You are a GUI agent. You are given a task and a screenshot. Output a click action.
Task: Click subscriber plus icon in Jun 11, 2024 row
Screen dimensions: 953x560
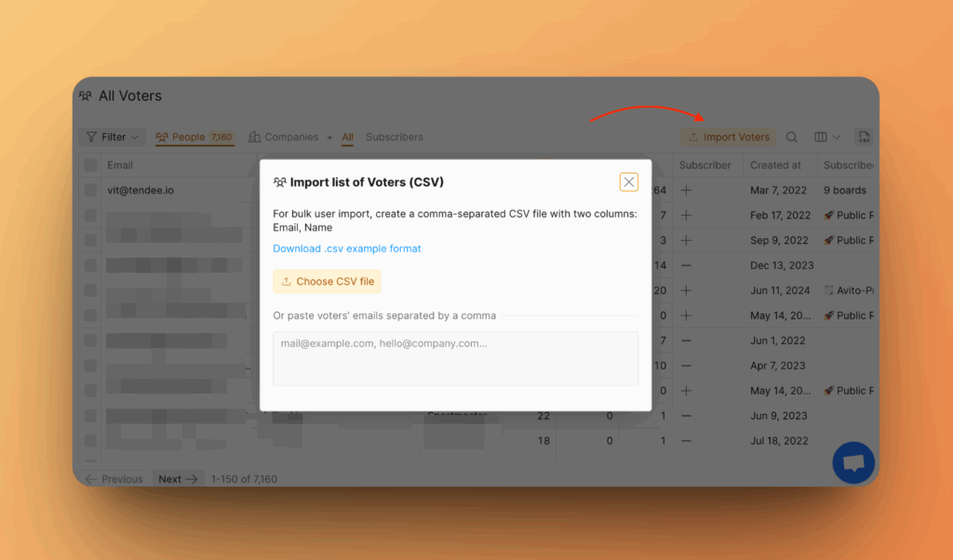click(x=686, y=290)
